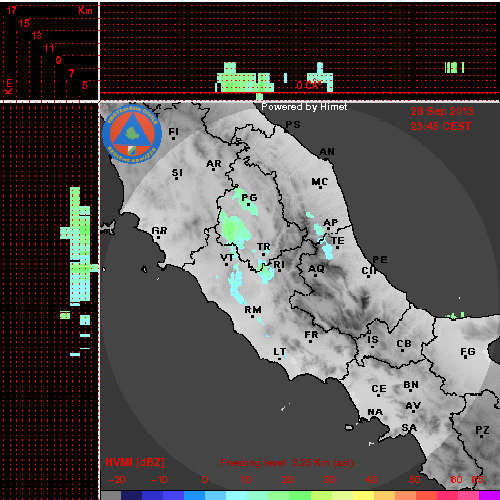Click the PZ city marker

[481, 436]
